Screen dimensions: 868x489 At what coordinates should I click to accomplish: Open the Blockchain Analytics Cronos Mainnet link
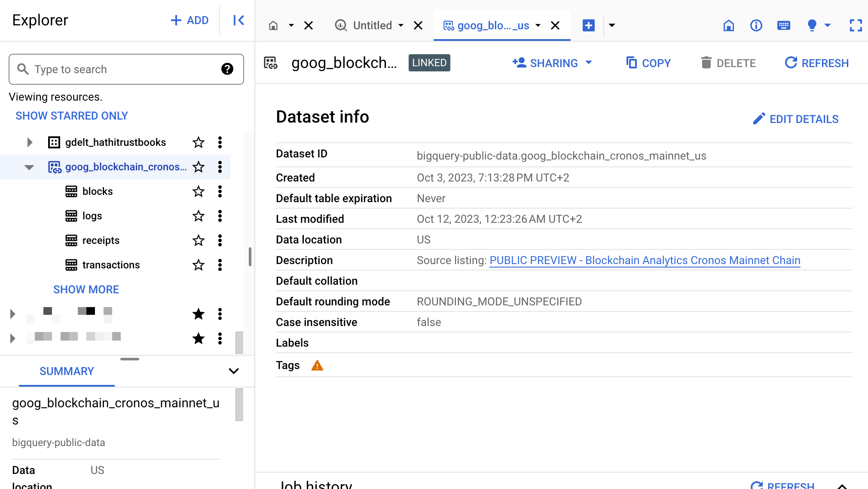645,260
